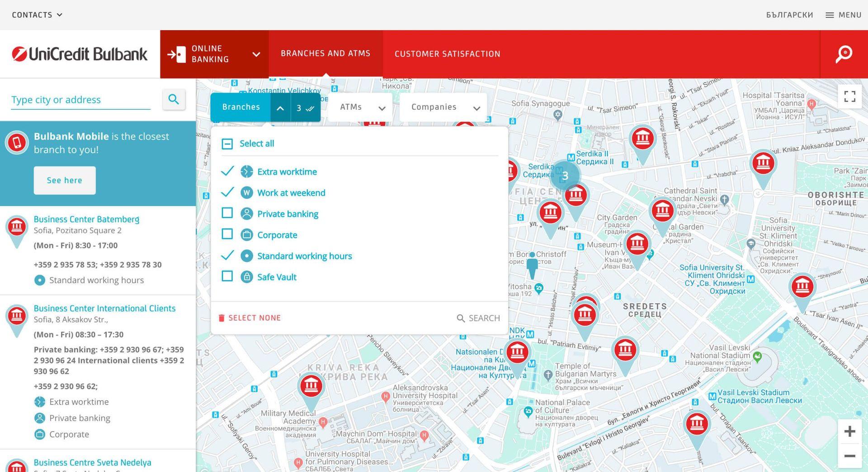The width and height of the screenshot is (868, 472).
Task: Collapse the Branches filter panel chevron
Action: [x=280, y=108]
